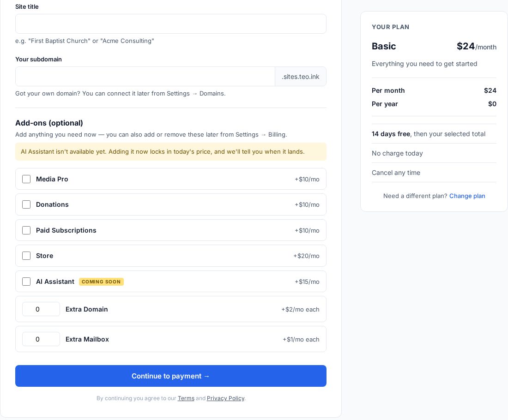Select the Store add-on checkbox
Viewport: 508px width, 420px height.
click(x=26, y=256)
